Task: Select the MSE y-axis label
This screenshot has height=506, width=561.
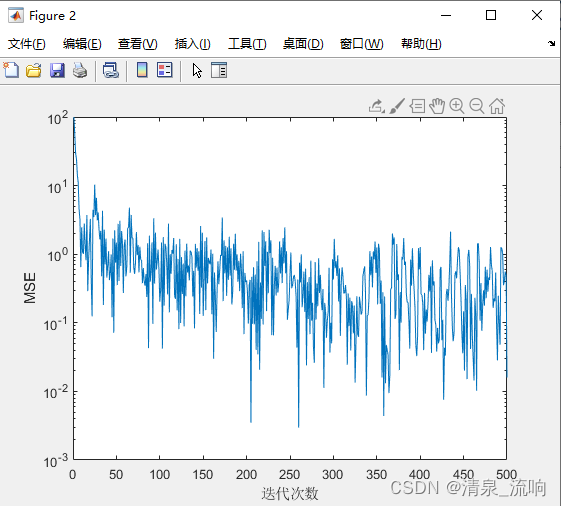Action: [30, 288]
